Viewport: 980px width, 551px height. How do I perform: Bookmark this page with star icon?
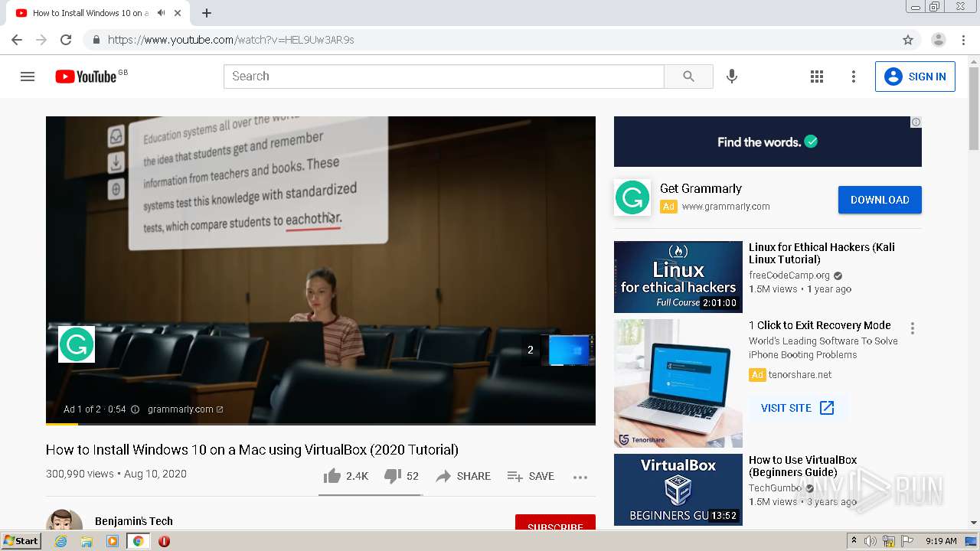(x=908, y=40)
